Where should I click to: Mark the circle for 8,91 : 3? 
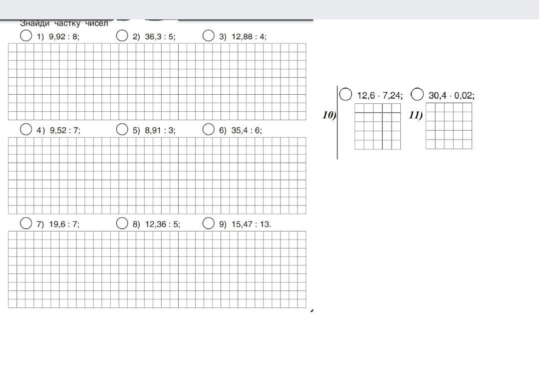pyautogui.click(x=122, y=129)
